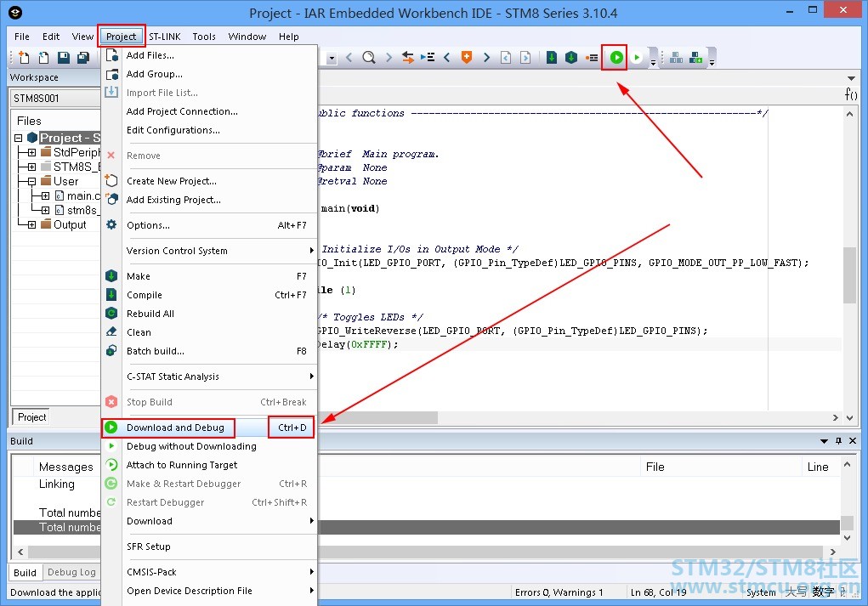Open the editor window list dropdown arrow
The height and width of the screenshot is (606, 868).
coord(851,78)
